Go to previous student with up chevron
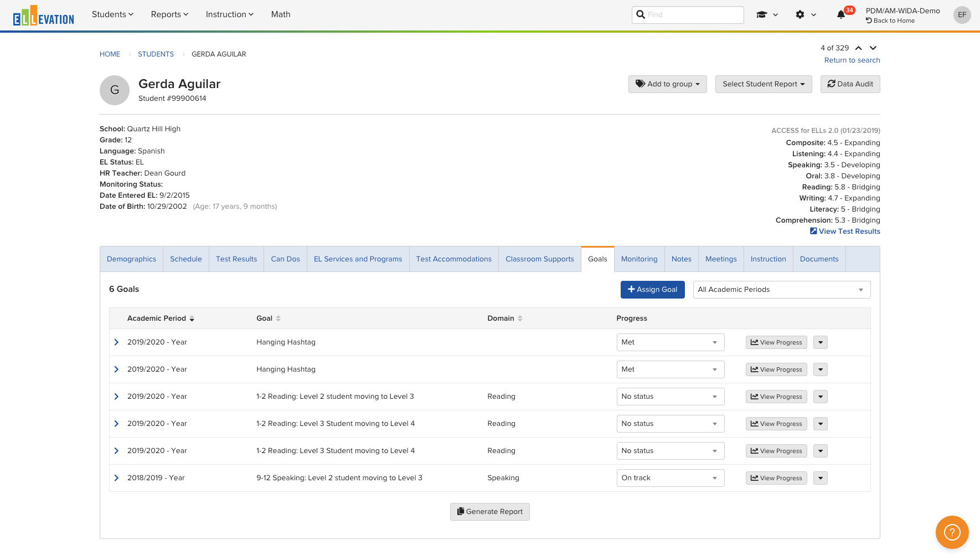 [x=858, y=48]
